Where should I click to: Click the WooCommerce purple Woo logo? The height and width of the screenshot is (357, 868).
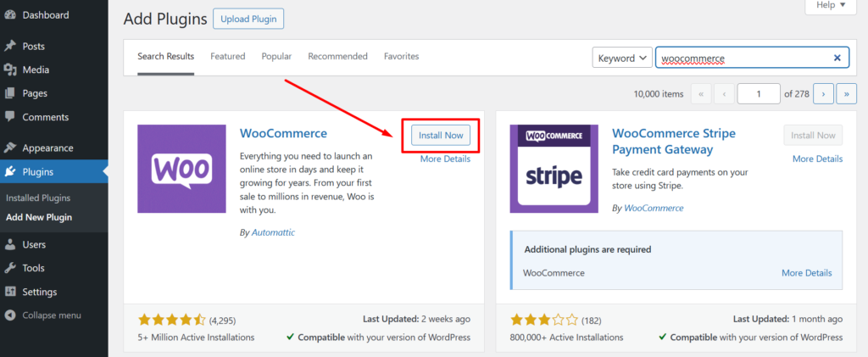pos(181,169)
